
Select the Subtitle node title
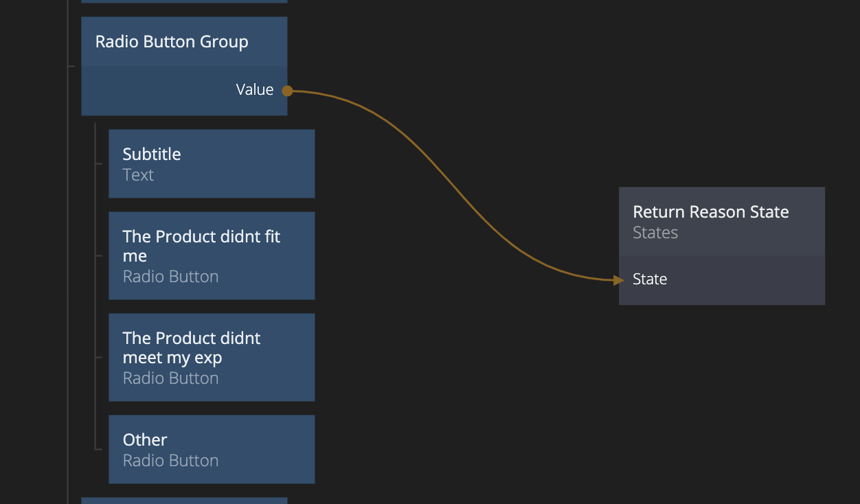click(x=152, y=154)
